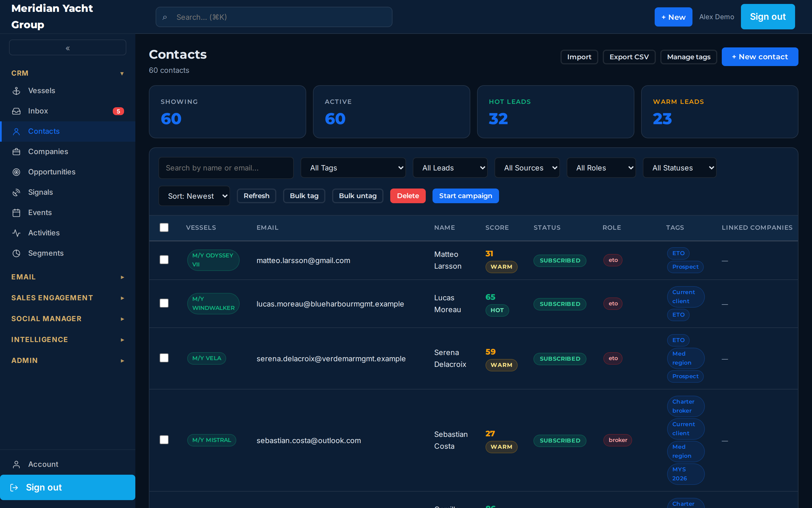The image size is (812, 508).
Task: Click the MYS 2026 tag on Sebastian Costa
Action: coord(685,474)
